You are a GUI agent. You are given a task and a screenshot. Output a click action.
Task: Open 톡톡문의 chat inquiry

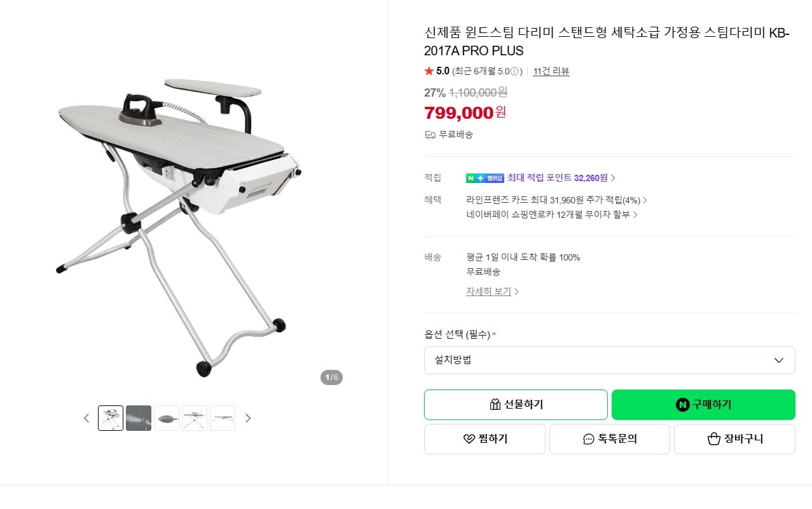tap(609, 439)
